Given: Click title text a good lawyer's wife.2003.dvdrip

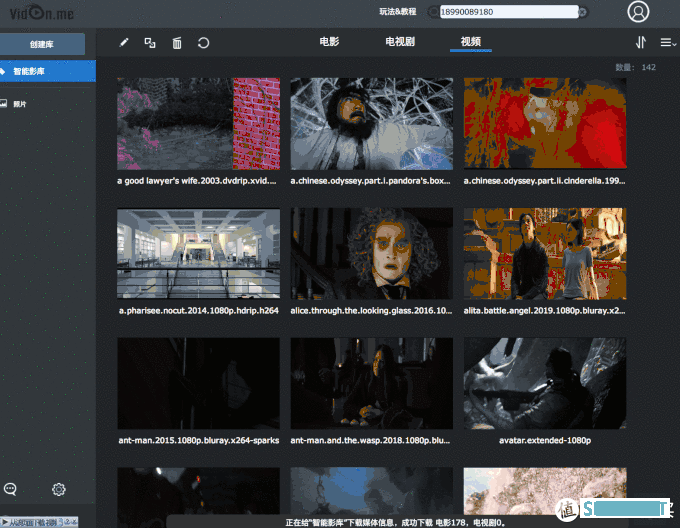Looking at the screenshot, I should coord(196,181).
